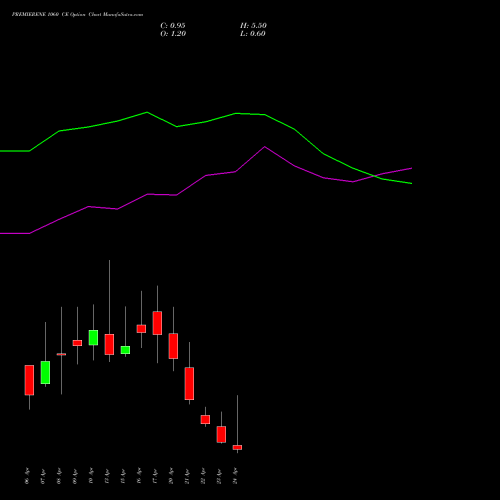
Task: Click the close value C: 0.95
Action: point(173,26)
